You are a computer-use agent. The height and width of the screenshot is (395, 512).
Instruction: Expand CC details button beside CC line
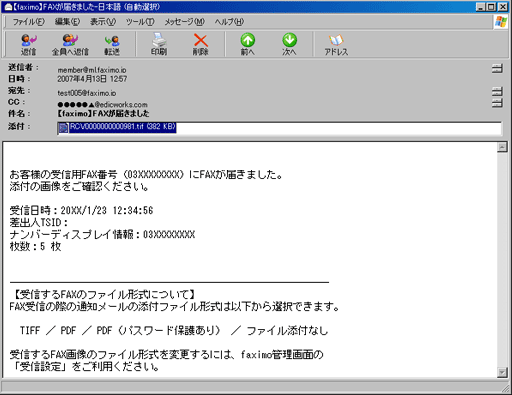click(497, 103)
